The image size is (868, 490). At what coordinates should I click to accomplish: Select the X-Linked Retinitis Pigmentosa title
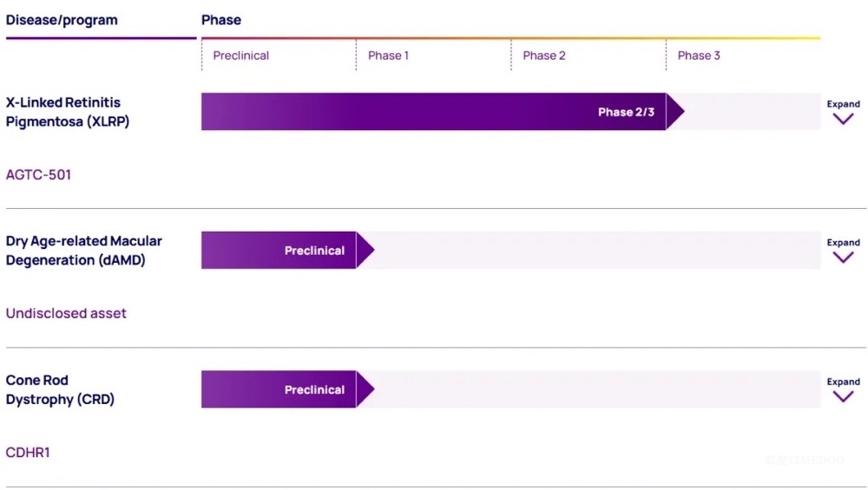(x=68, y=112)
